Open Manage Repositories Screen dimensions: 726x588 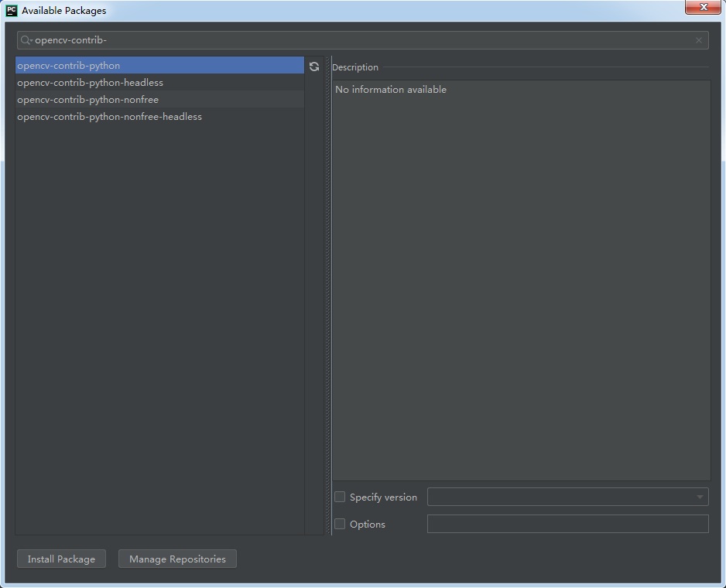176,559
